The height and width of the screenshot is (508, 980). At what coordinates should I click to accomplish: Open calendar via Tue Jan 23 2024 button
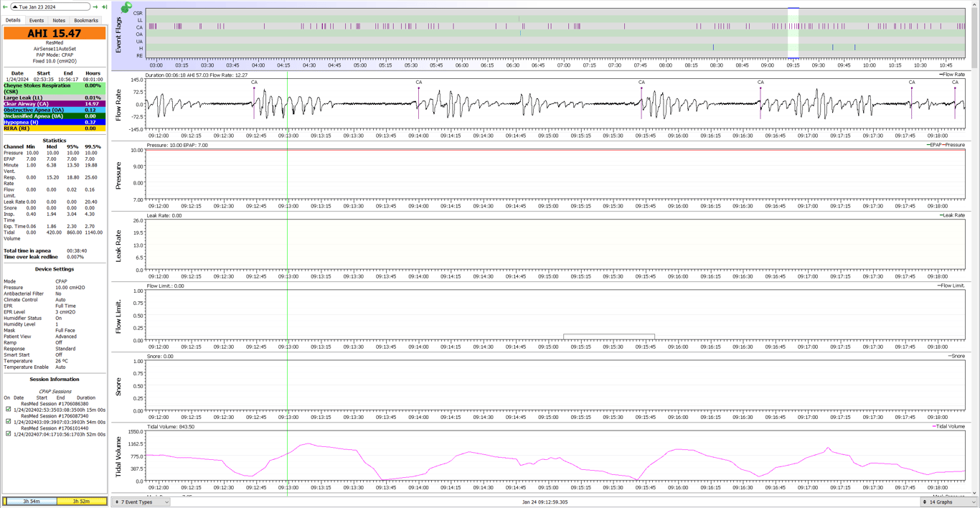tap(50, 7)
